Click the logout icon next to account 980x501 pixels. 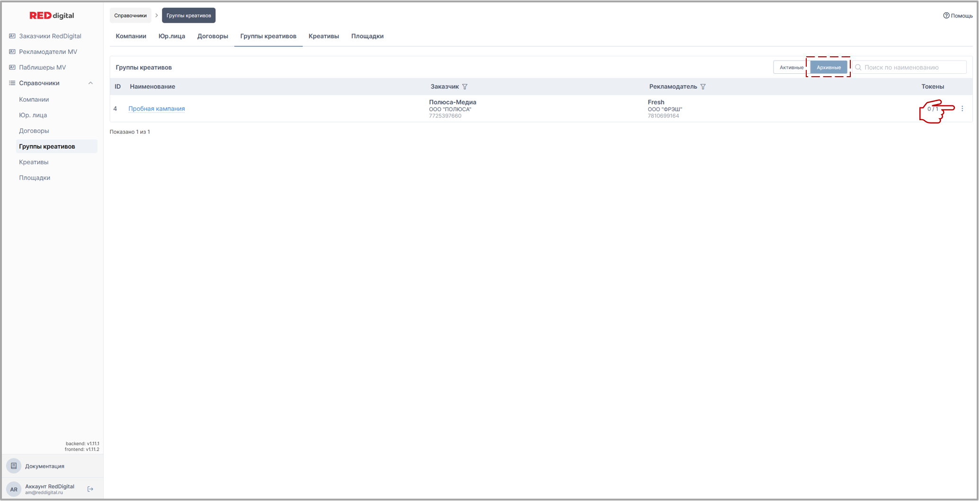point(90,489)
